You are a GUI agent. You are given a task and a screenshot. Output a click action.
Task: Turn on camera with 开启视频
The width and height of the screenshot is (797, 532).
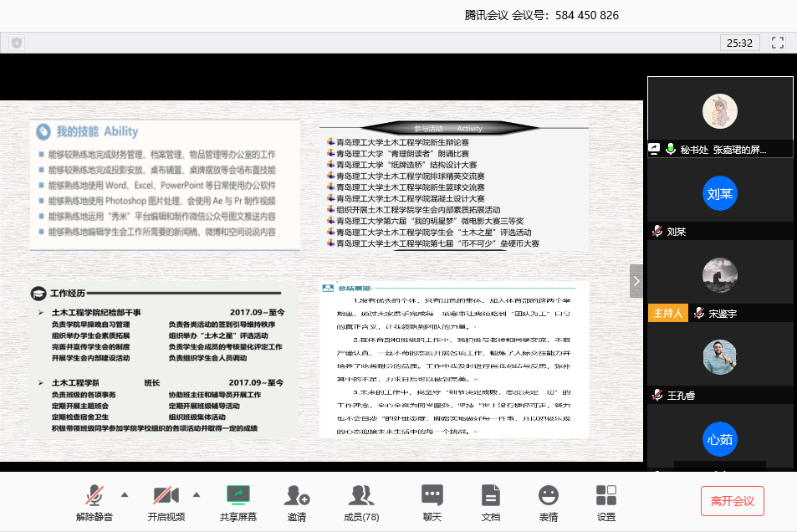[166, 495]
